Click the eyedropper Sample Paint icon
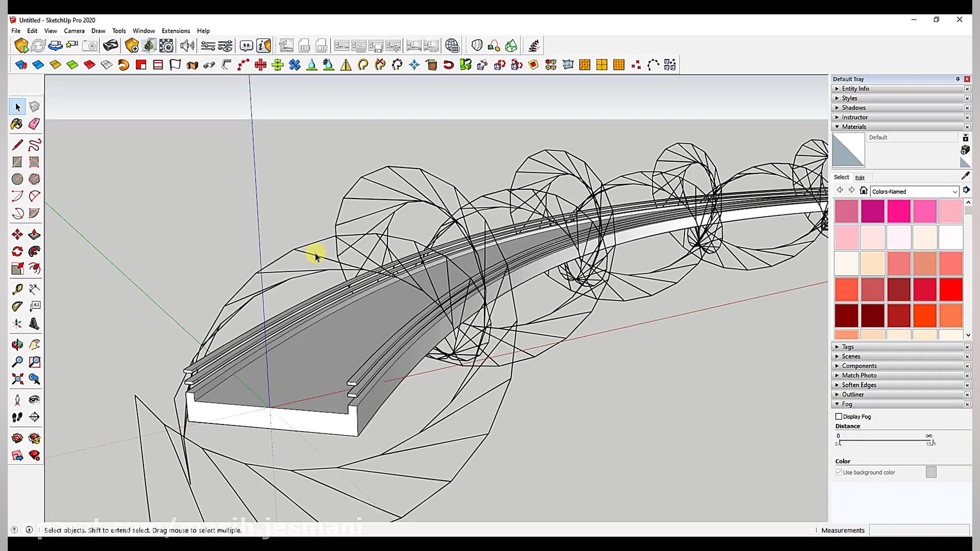The height and width of the screenshot is (551, 980). (965, 176)
